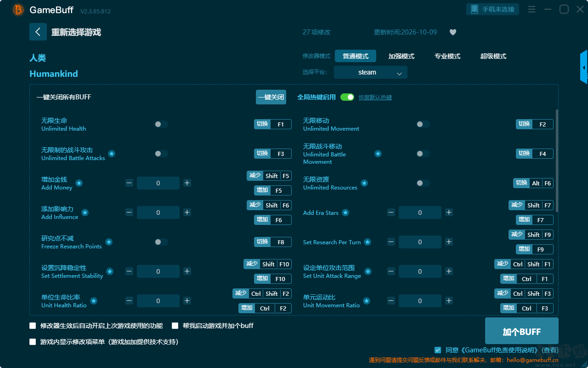Click the star badge beside Add Influence

coord(85,213)
